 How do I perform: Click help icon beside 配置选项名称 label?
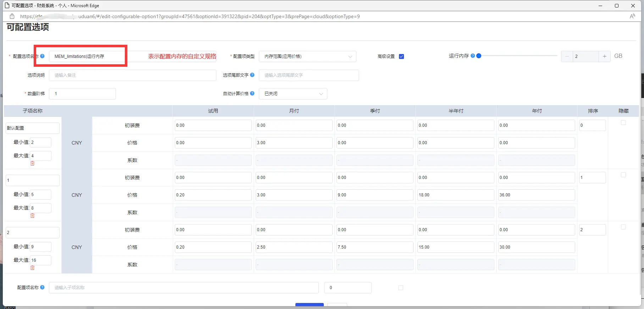coord(42,56)
